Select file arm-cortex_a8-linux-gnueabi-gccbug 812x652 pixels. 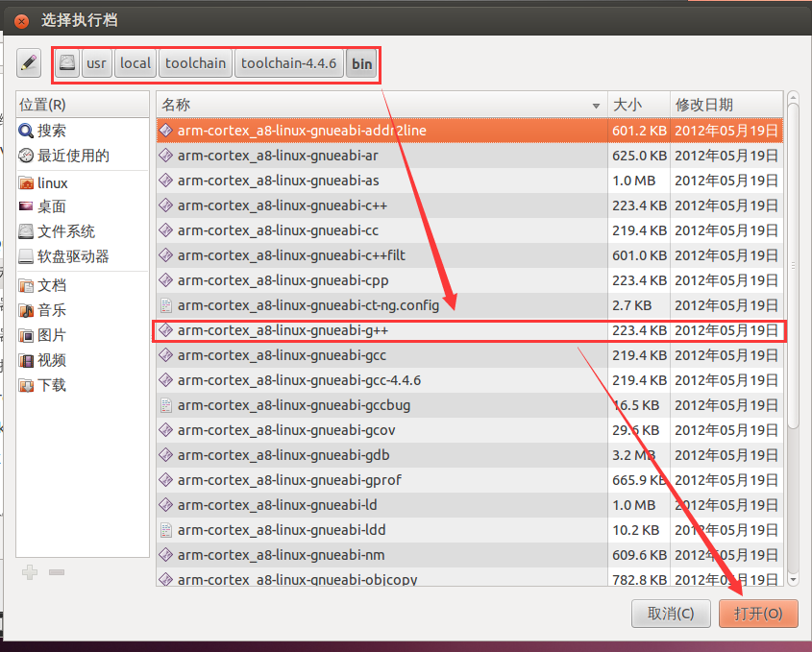(x=470, y=405)
